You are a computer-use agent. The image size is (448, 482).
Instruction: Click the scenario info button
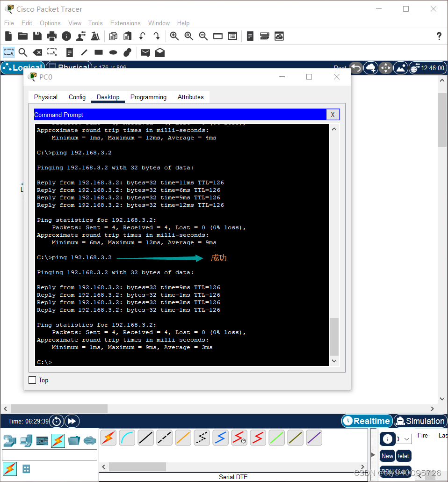click(x=388, y=439)
